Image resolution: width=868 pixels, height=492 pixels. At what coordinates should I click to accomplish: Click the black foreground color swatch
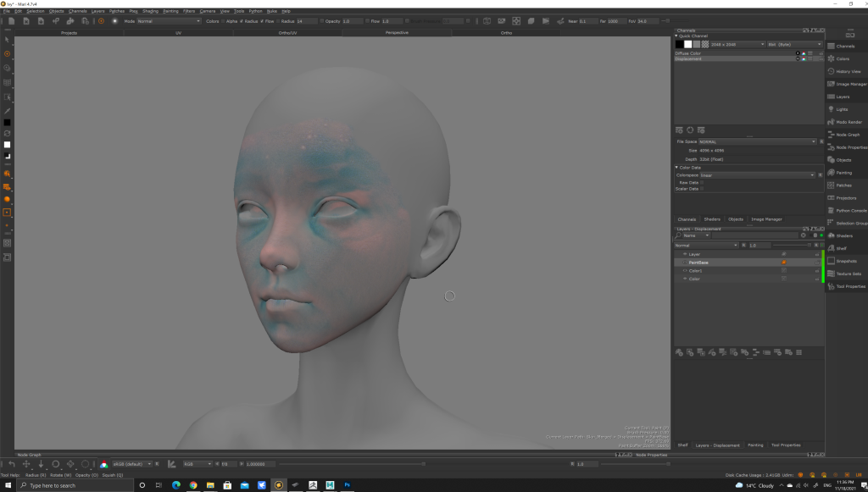click(7, 123)
